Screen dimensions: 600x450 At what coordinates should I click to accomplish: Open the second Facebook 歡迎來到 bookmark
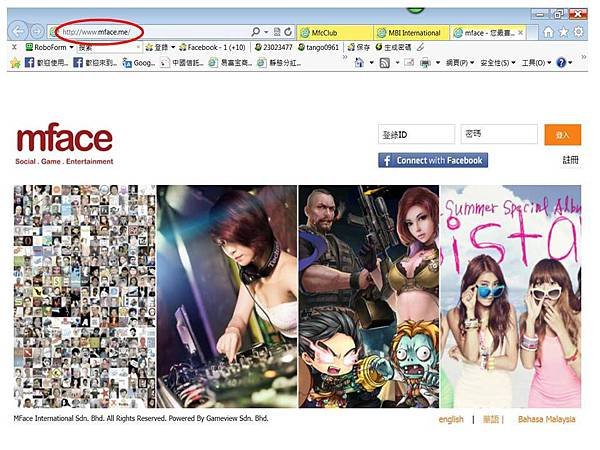[x=95, y=62]
